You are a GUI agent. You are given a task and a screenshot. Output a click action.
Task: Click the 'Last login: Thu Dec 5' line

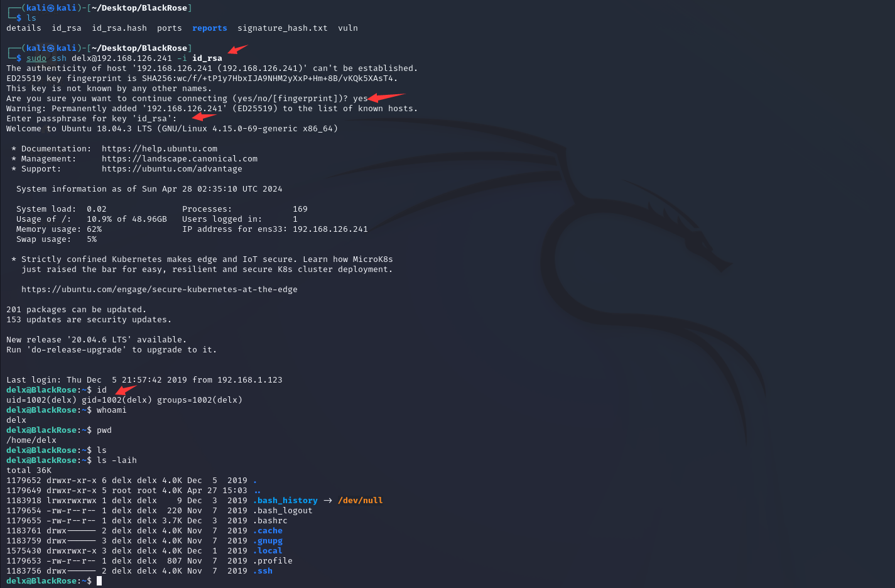point(144,380)
